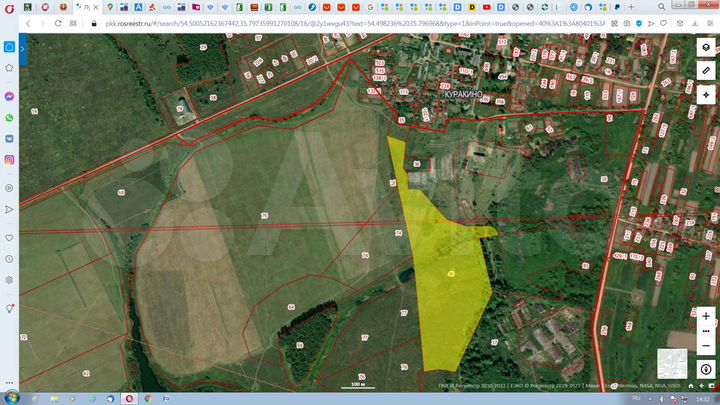Open Instagram in the Opera sidebar
Screen dimensions: 720x405
pyautogui.click(x=9, y=160)
